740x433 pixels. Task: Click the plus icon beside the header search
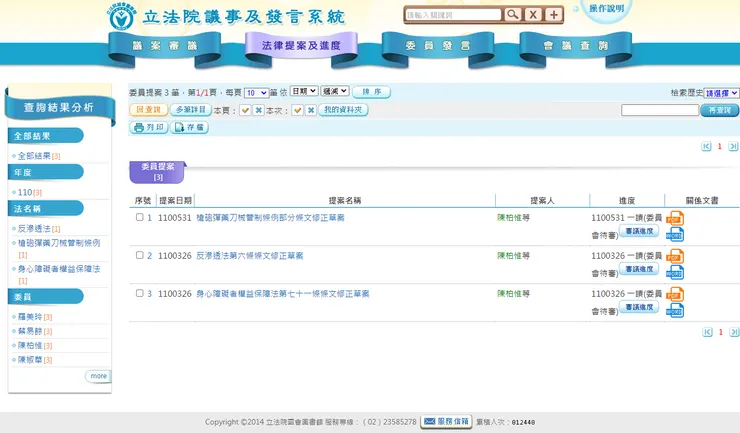554,15
